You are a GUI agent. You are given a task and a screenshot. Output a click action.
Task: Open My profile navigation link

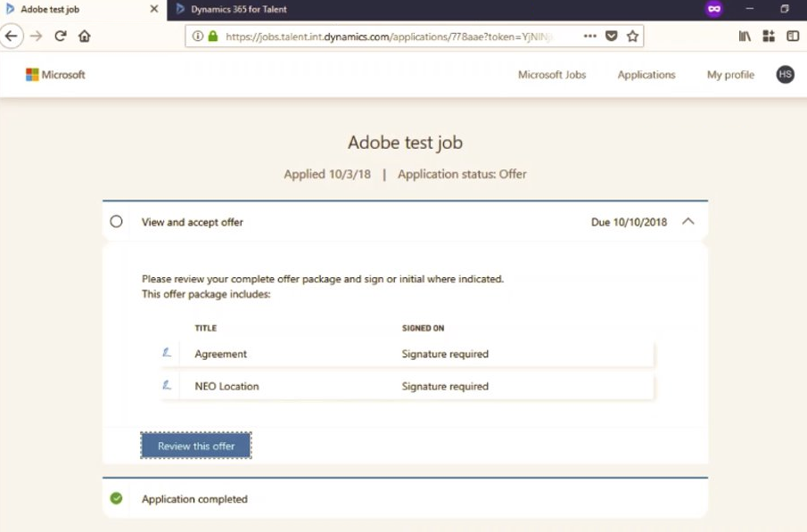[730, 75]
